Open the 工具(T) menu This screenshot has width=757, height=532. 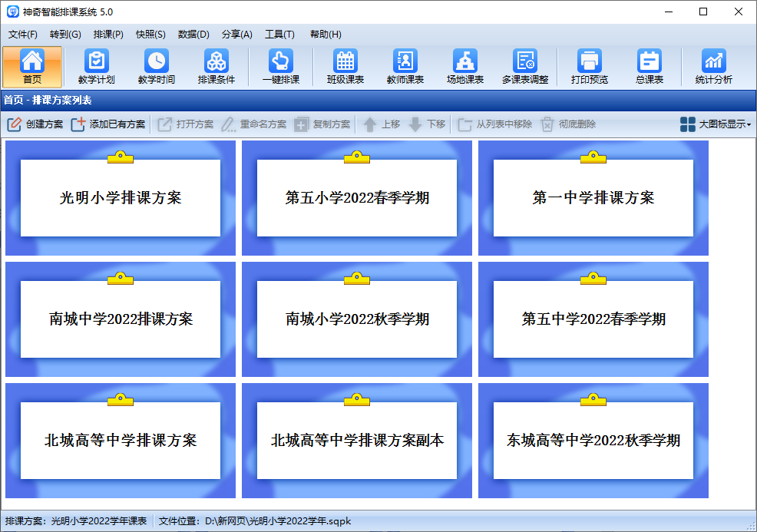click(279, 35)
